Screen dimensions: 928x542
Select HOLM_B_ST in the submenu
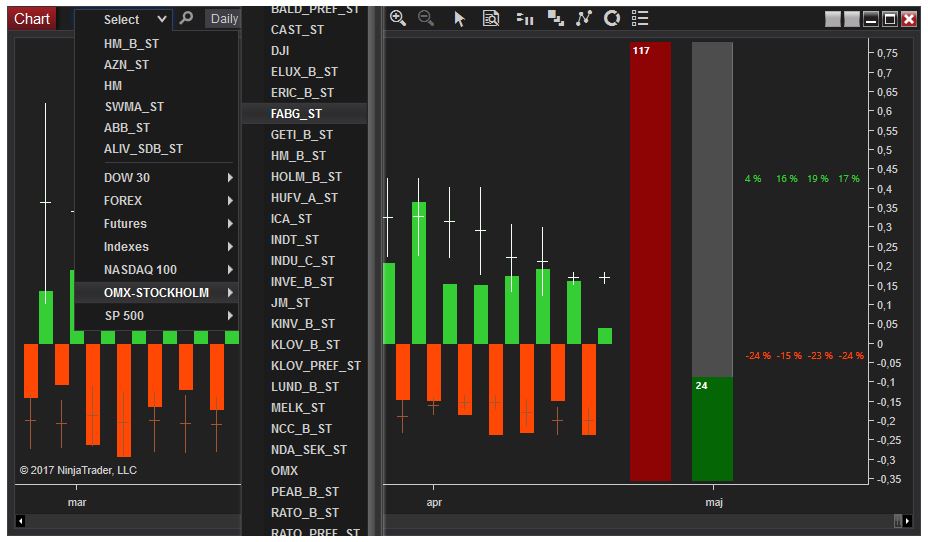[305, 177]
